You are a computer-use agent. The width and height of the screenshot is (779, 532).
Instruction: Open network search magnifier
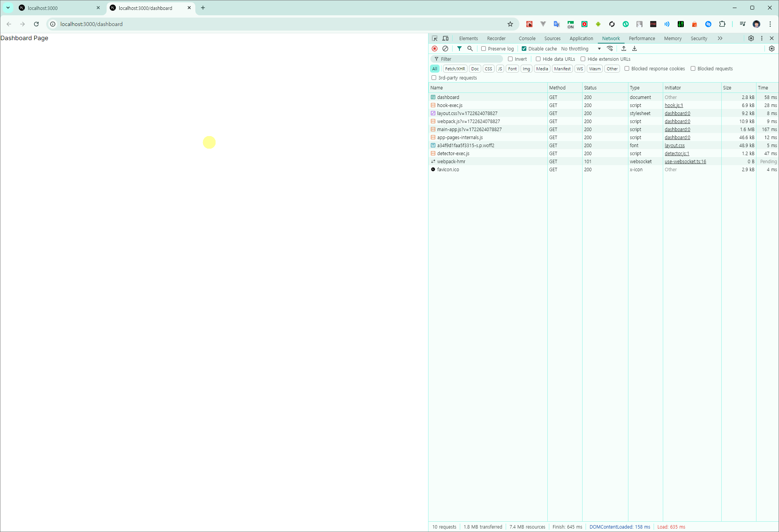[x=470, y=49]
